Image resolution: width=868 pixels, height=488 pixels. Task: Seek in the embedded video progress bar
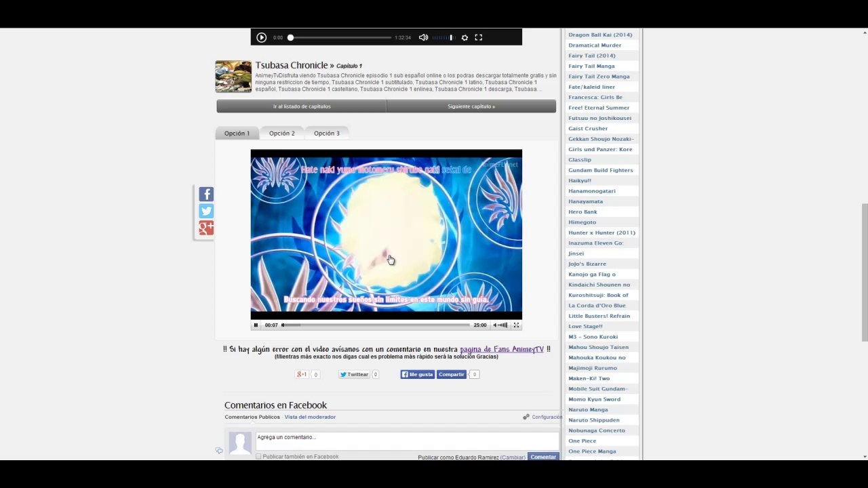[376, 325]
